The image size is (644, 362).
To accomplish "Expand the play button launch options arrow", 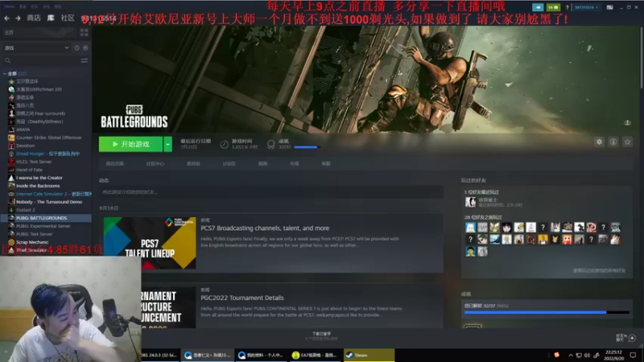I will [167, 144].
